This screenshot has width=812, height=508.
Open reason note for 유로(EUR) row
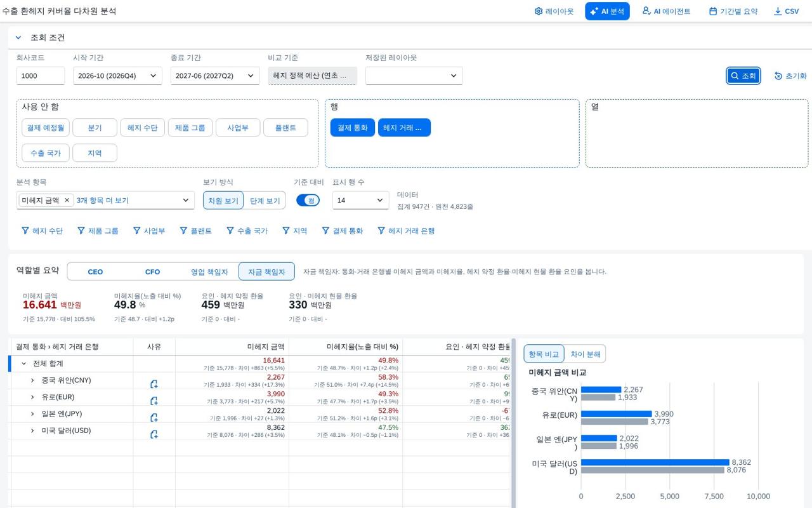click(154, 401)
